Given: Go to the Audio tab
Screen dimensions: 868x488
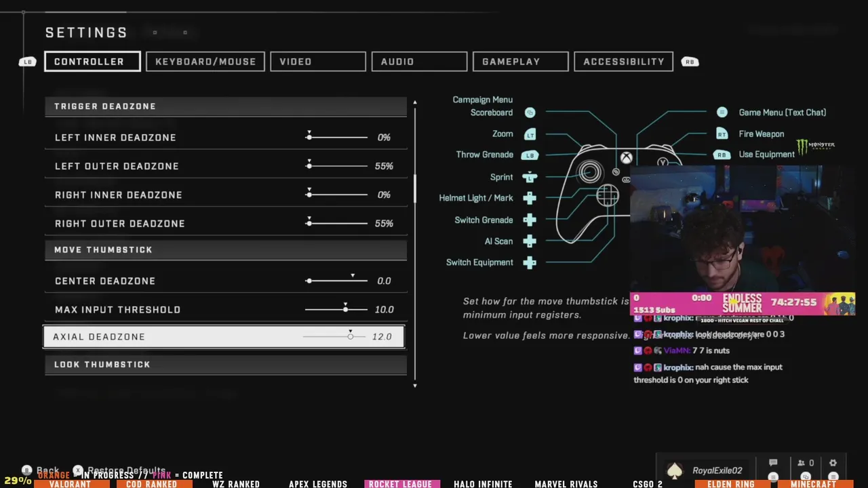Looking at the screenshot, I should [x=419, y=62].
